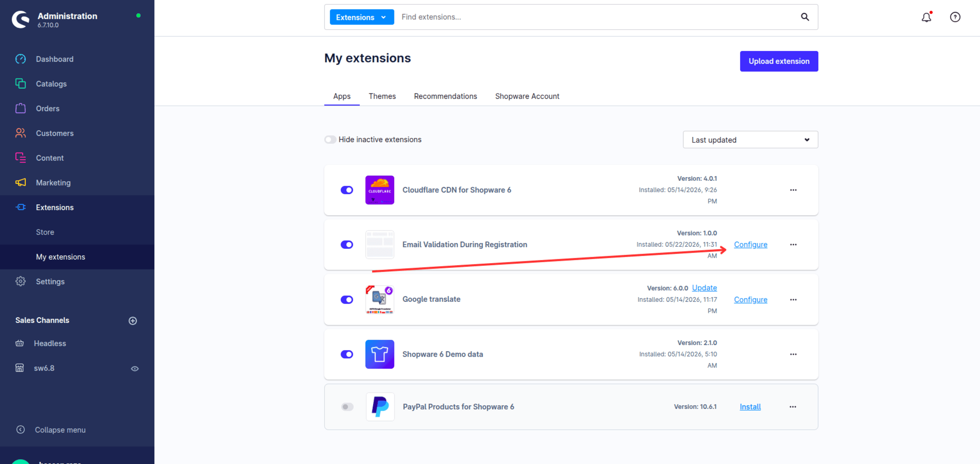Click Install for PayPal Products
This screenshot has height=464, width=980.
click(x=750, y=407)
